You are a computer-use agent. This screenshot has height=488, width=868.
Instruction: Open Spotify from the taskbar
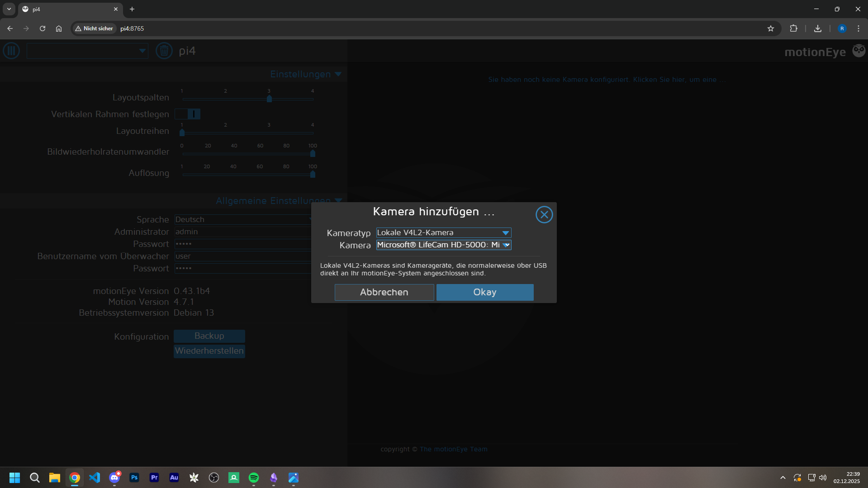coord(254,478)
